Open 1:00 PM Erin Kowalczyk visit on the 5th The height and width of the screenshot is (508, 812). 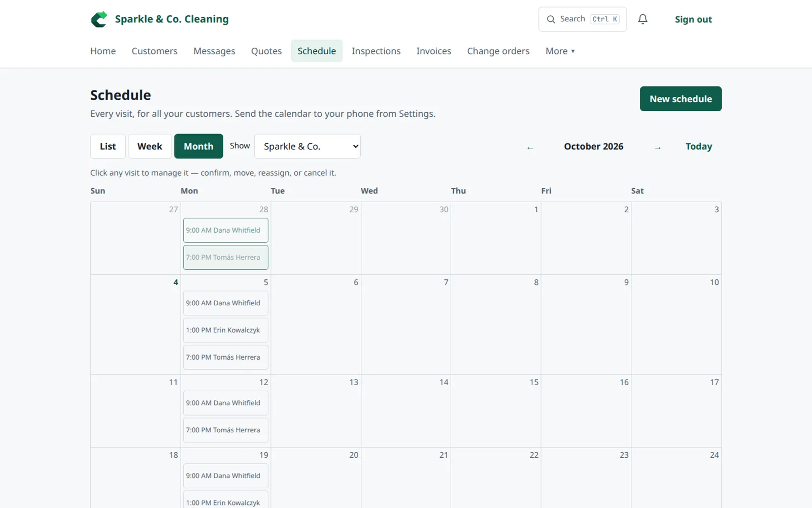[226, 330]
